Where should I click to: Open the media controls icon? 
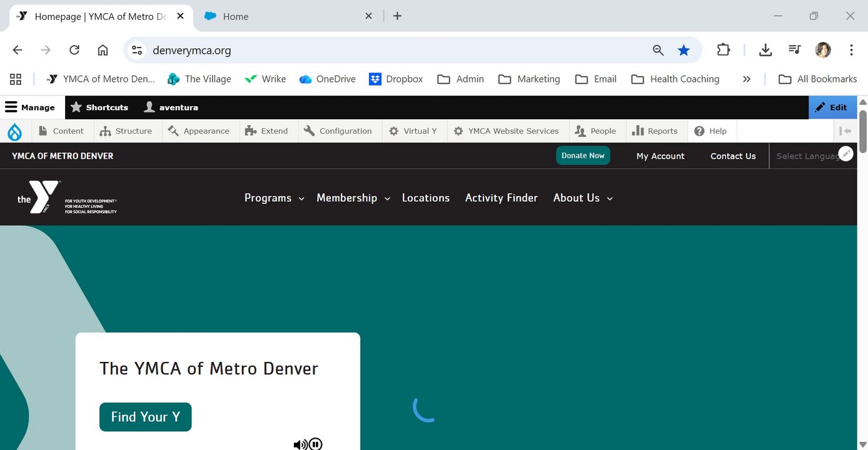[794, 50]
